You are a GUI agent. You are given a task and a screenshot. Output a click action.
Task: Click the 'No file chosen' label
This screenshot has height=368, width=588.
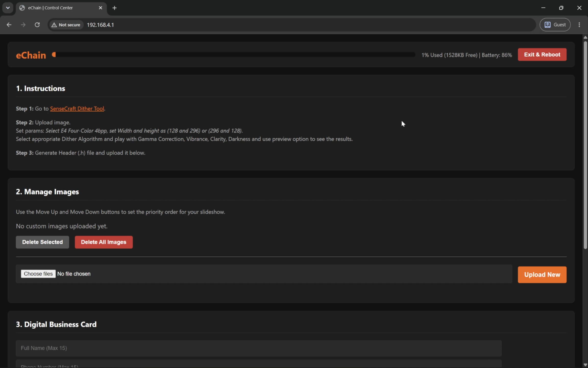coord(74,274)
